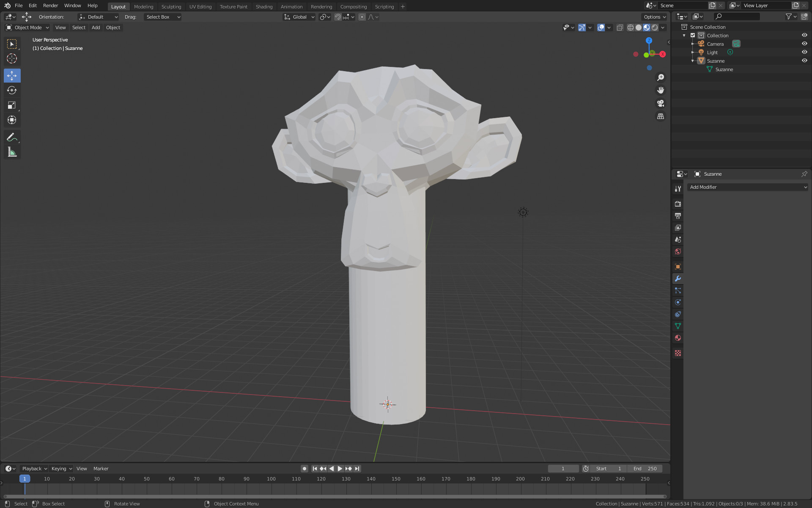Open Texture properties checker tab
The width and height of the screenshot is (812, 508).
[678, 353]
